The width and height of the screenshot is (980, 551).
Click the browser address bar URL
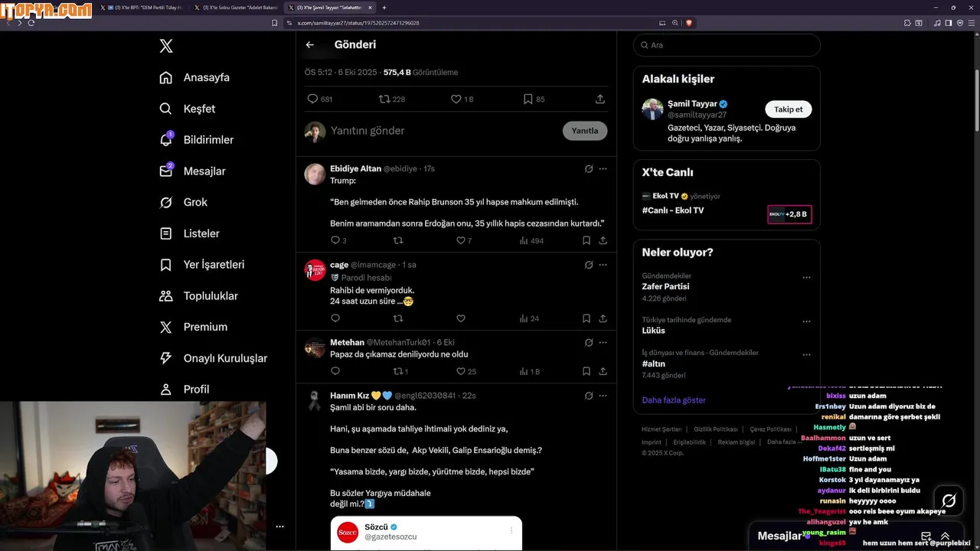point(358,23)
